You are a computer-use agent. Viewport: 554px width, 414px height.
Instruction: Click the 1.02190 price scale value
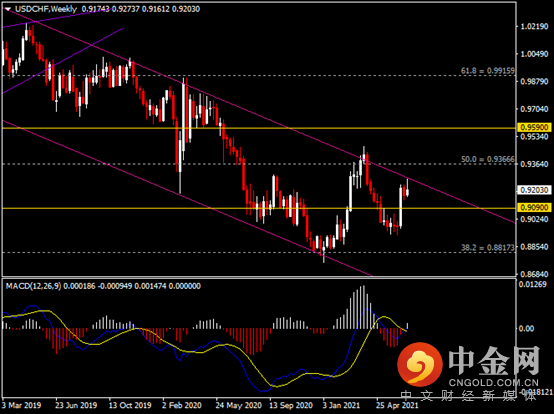coord(535,27)
